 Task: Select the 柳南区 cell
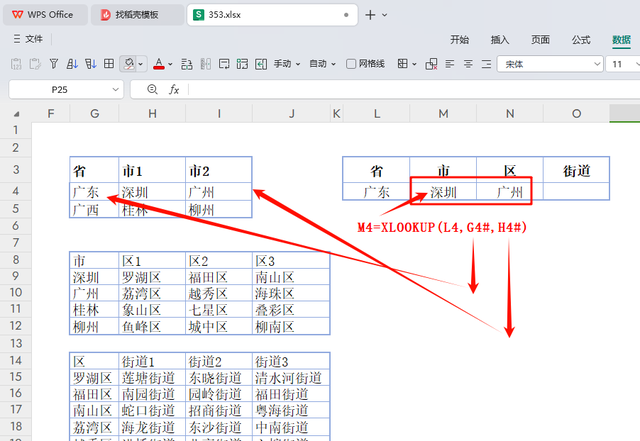(291, 326)
